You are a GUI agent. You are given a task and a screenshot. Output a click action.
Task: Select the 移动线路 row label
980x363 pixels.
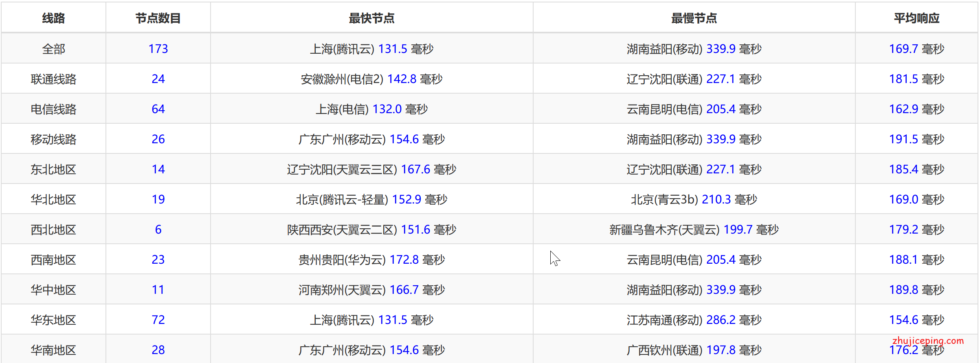point(53,139)
